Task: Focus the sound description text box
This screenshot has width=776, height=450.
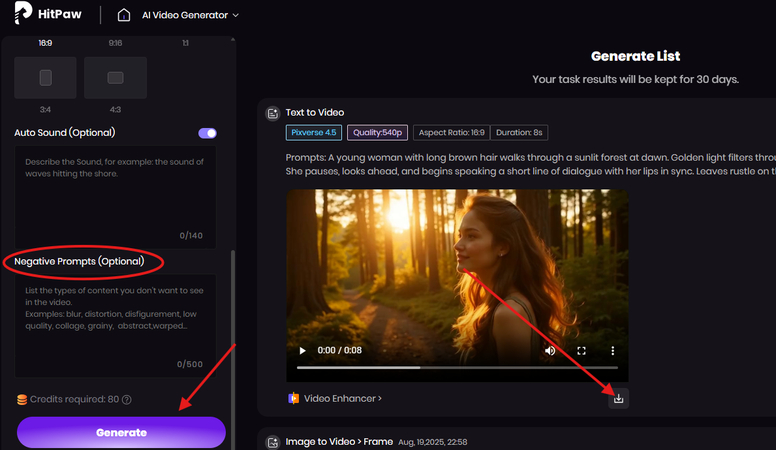Action: tap(115, 197)
